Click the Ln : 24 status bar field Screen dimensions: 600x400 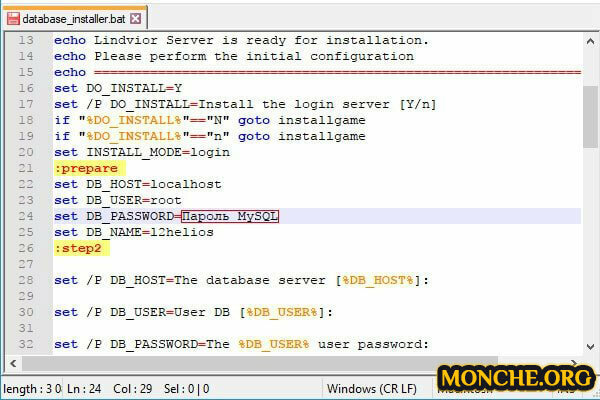(86, 388)
